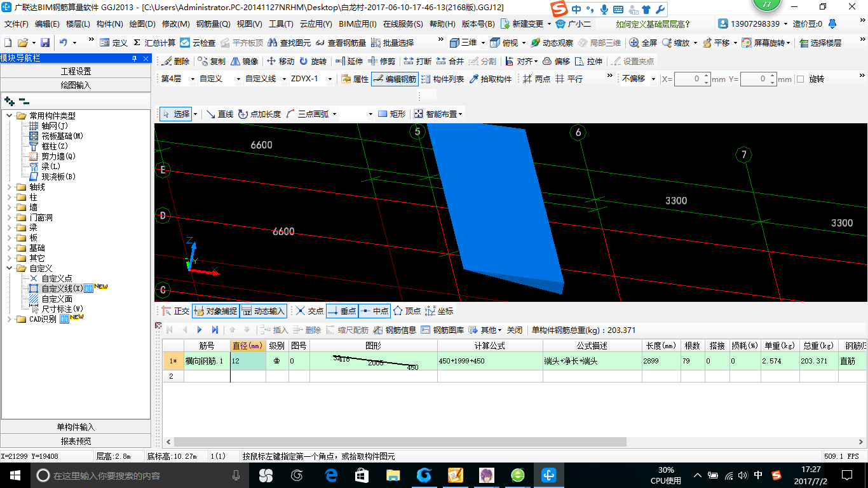Click the Undo arrow icon

coord(64,43)
